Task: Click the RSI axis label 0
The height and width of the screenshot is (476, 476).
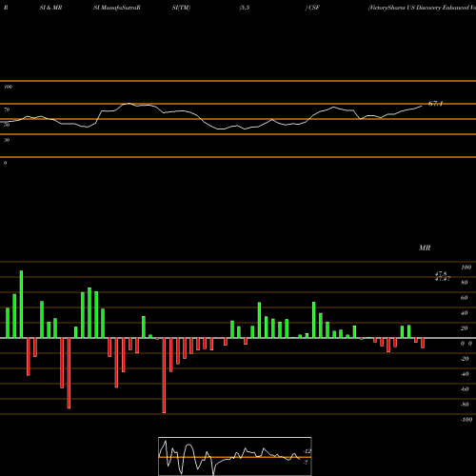Action: click(x=5, y=163)
